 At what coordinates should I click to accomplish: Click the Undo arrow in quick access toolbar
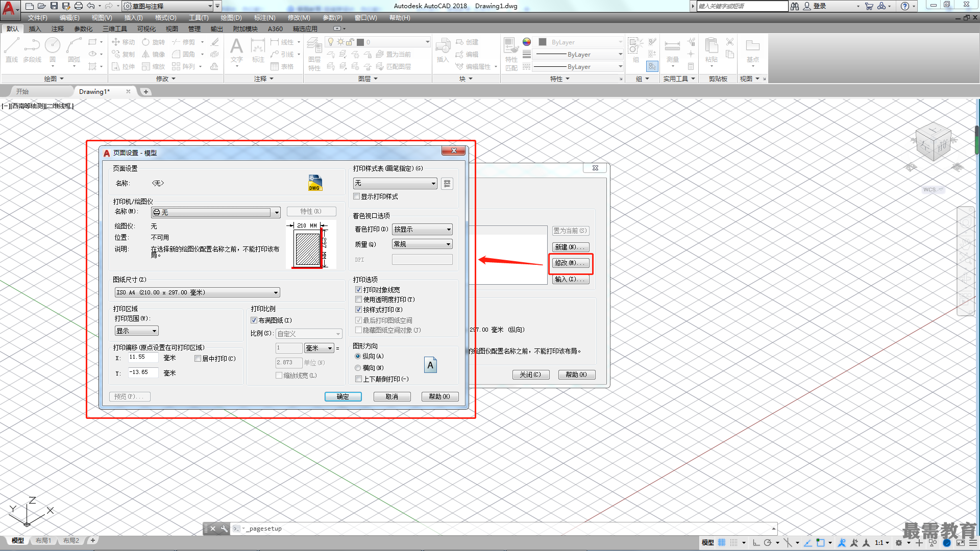[90, 6]
